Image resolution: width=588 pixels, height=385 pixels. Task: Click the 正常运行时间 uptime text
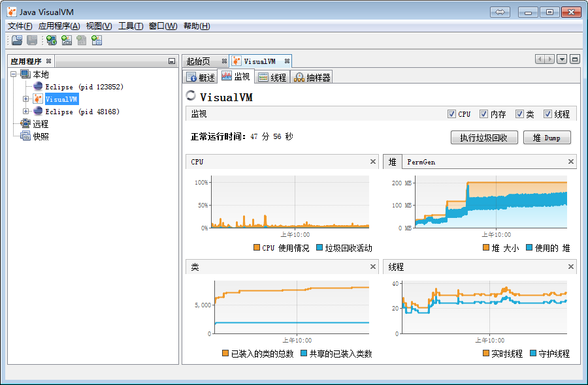pos(242,136)
